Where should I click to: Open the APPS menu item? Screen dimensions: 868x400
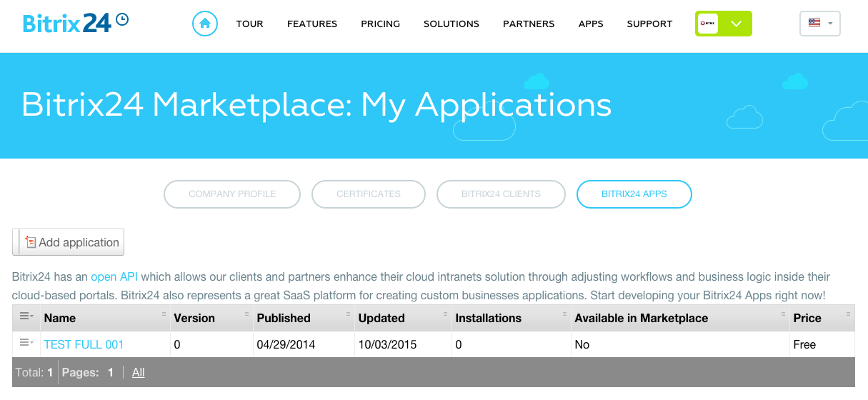click(591, 24)
